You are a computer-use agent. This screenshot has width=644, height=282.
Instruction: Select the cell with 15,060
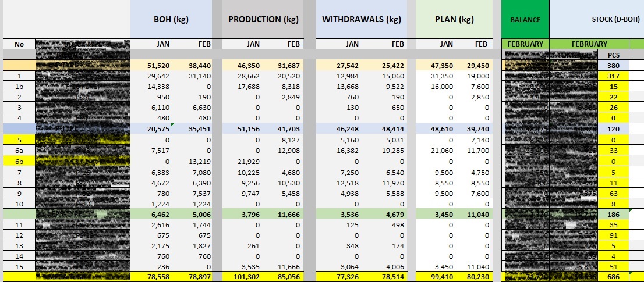tap(392, 76)
